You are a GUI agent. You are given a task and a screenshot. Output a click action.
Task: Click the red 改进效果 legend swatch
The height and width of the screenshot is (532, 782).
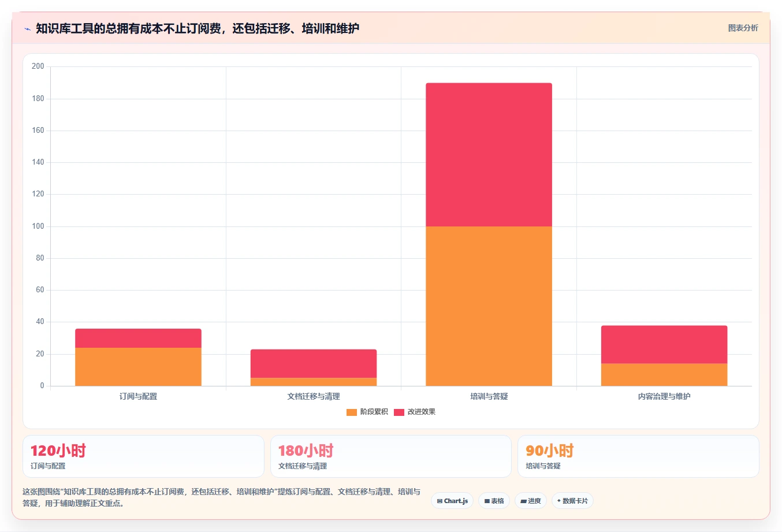tap(399, 412)
